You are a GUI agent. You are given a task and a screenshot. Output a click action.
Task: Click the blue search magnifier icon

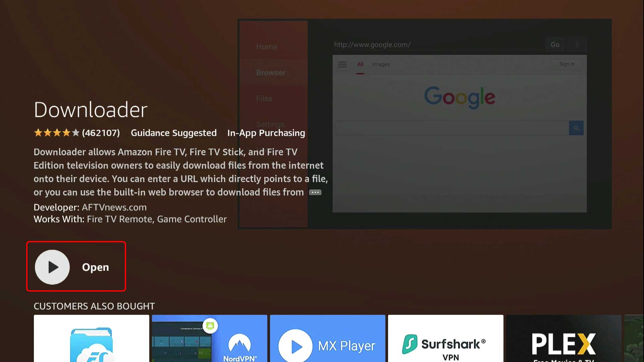[x=576, y=128]
